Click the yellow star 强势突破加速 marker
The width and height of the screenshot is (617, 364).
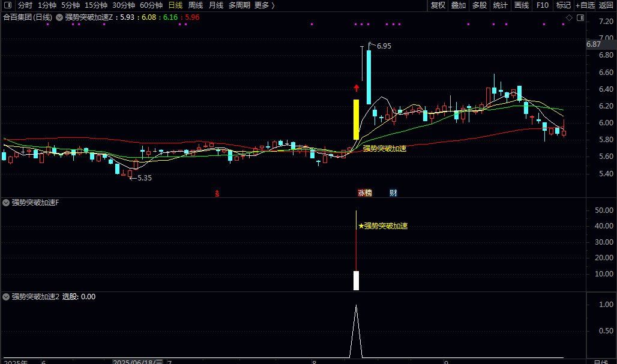point(383,226)
